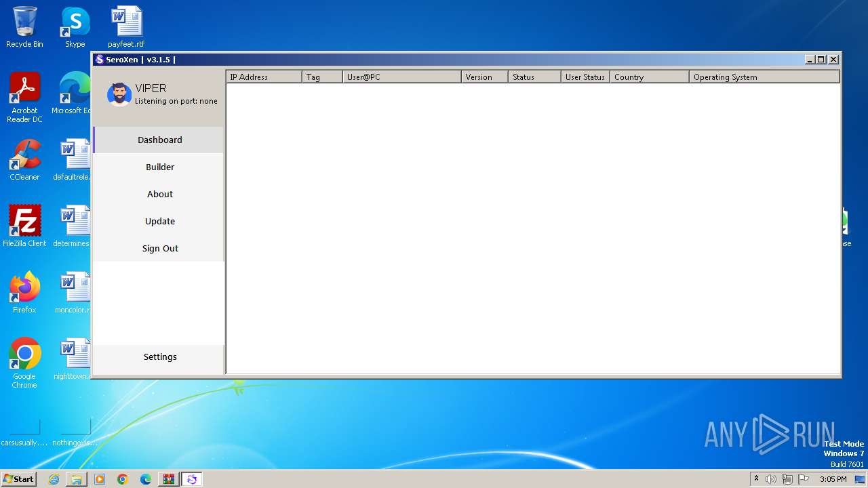Viewport: 868px width, 488px height.
Task: Select Update in the sidebar
Action: (x=159, y=221)
